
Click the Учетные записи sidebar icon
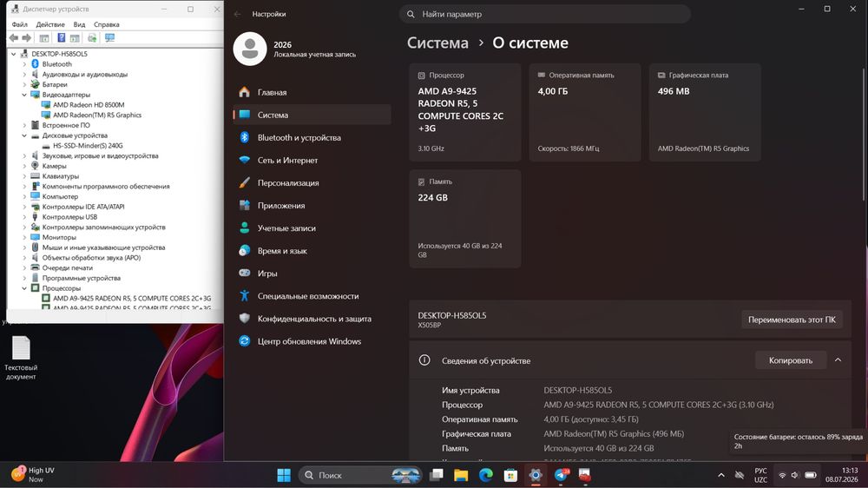[245, 228]
